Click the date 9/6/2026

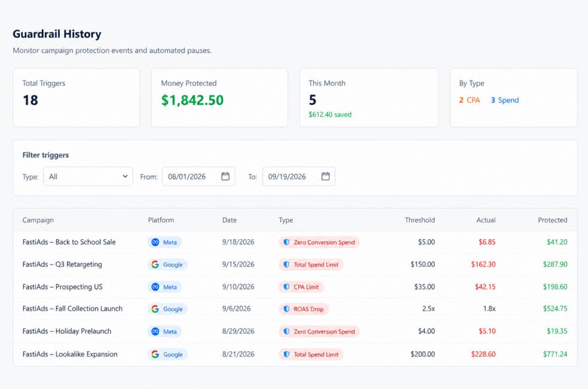pyautogui.click(x=236, y=309)
